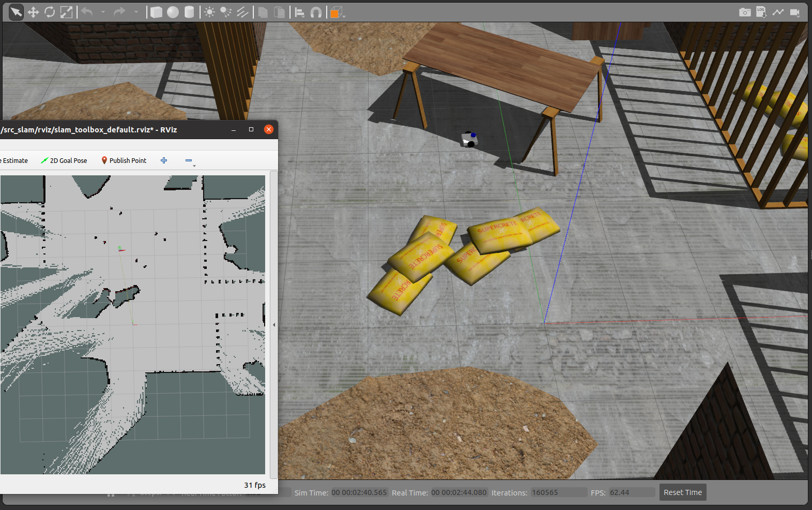
Task: Toggle the Snap magnet tool
Action: pyautogui.click(x=316, y=12)
